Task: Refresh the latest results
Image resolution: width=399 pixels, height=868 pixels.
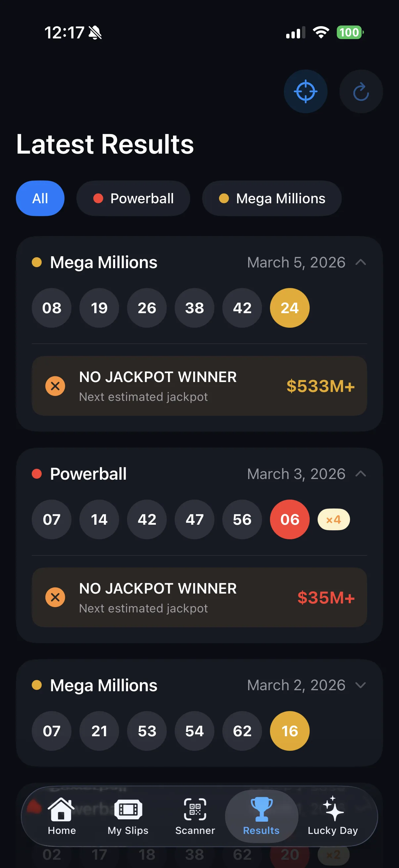Action: (361, 91)
